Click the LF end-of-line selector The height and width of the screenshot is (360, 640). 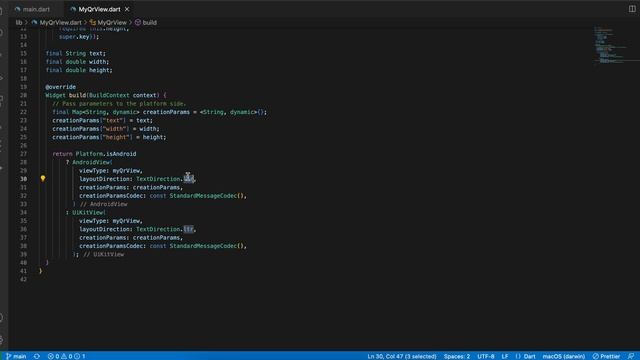coord(505,356)
